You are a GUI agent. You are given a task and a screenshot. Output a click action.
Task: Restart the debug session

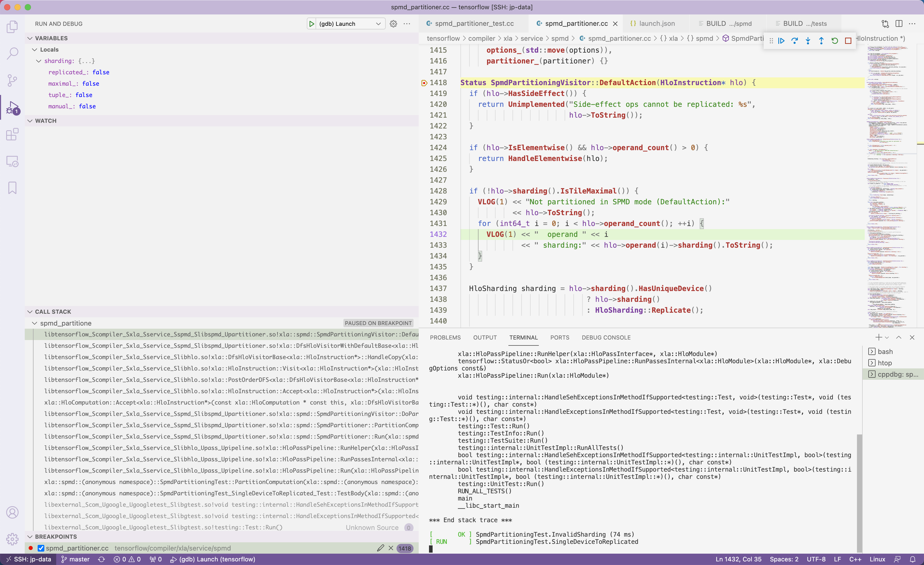835,41
